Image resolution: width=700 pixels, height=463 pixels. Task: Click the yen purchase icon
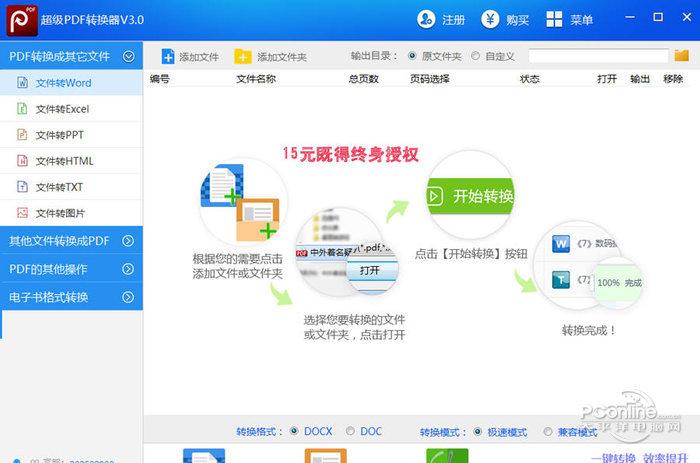pos(490,19)
